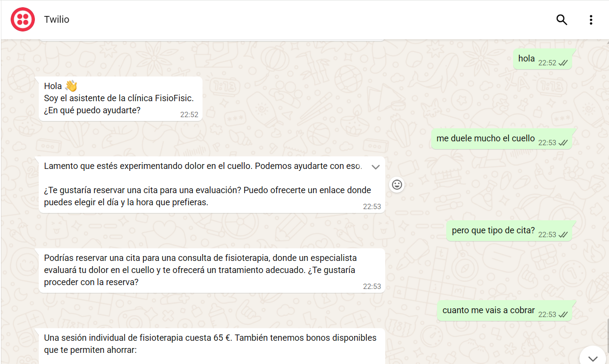The height and width of the screenshot is (364, 609).
Task: Click the read-receipt checkmarks on "hola"
Action: coord(563,63)
